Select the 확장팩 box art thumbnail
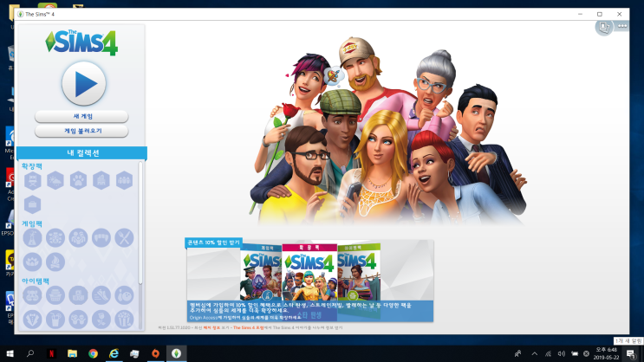This screenshot has width=644, height=362. click(x=309, y=272)
